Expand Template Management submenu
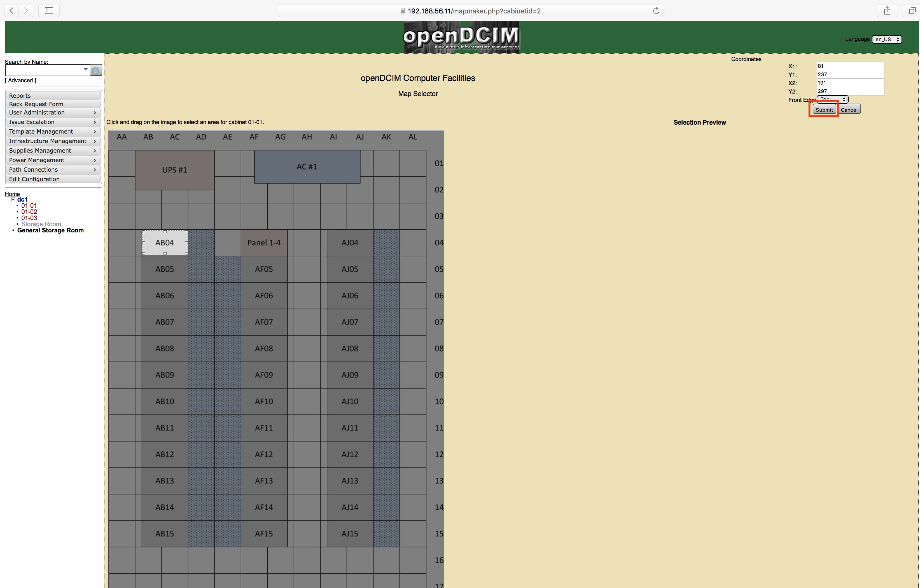 (x=53, y=132)
